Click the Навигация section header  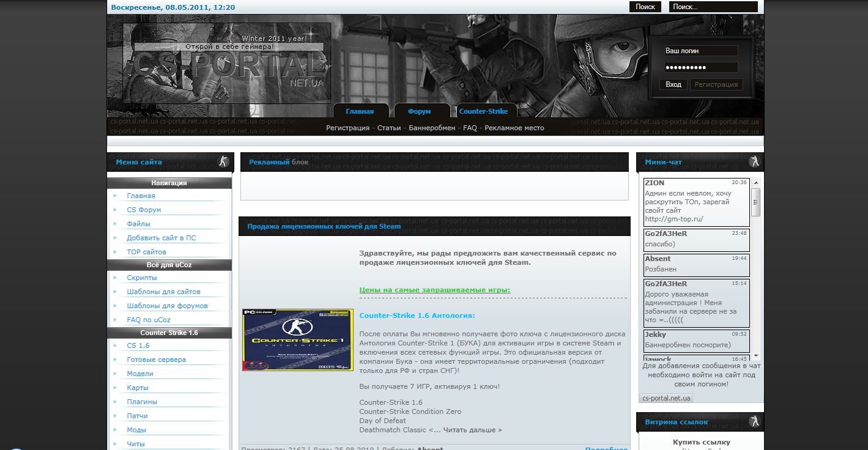pyautogui.click(x=169, y=183)
